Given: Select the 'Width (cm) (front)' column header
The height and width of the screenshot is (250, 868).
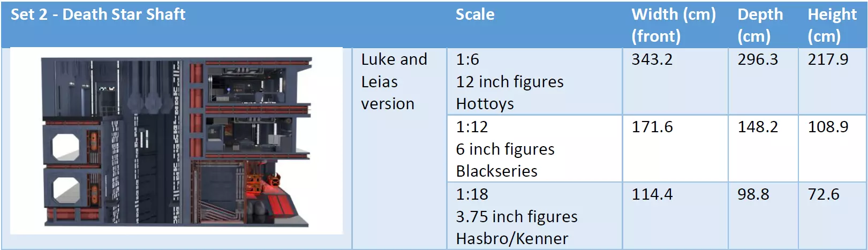Looking at the screenshot, I should click(x=673, y=25).
